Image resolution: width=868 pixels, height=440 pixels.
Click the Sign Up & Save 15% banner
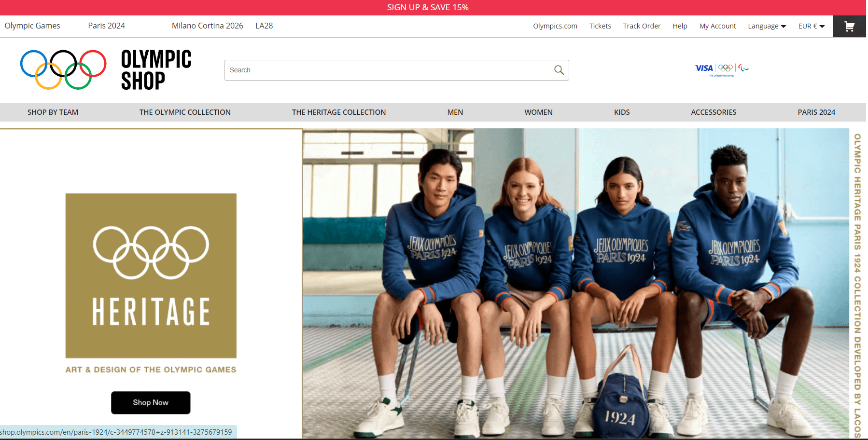tap(428, 7)
